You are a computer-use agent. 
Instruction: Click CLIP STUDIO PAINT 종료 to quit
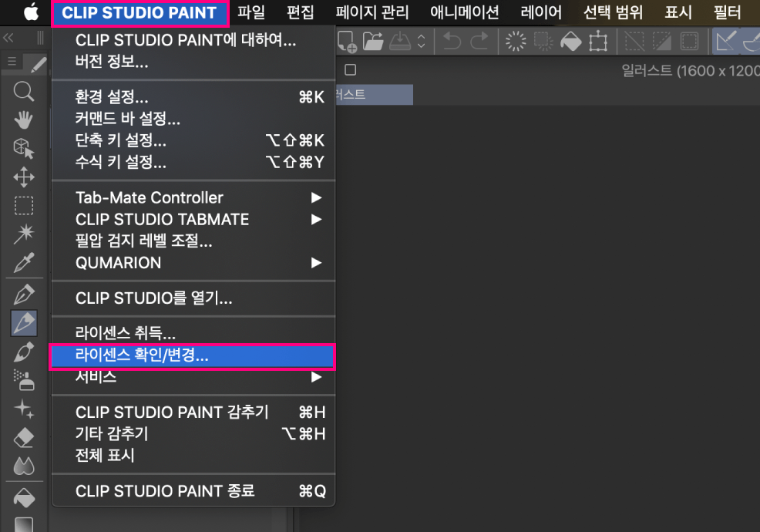[x=165, y=490]
